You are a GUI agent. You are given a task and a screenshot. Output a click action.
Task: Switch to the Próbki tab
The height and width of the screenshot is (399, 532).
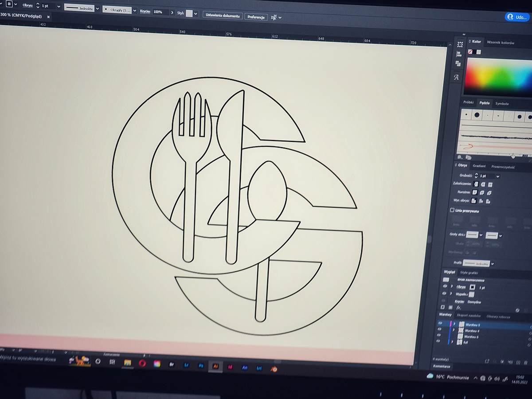[468, 102]
